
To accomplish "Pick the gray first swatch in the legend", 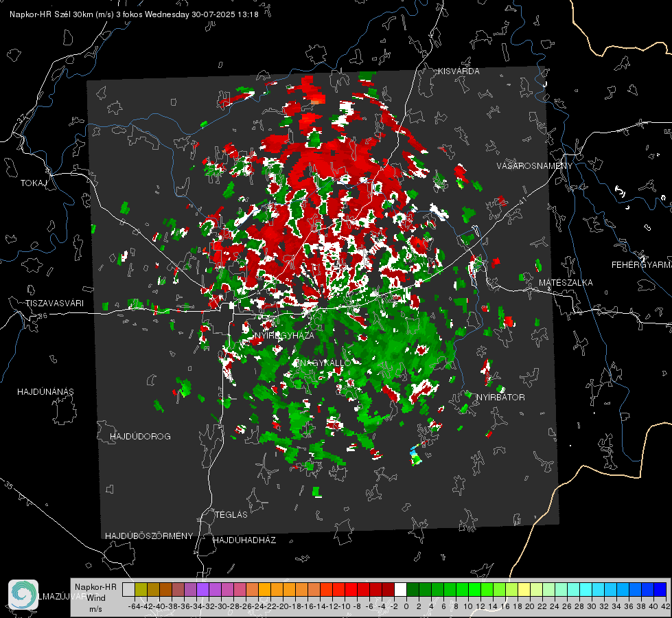I will [x=128, y=589].
